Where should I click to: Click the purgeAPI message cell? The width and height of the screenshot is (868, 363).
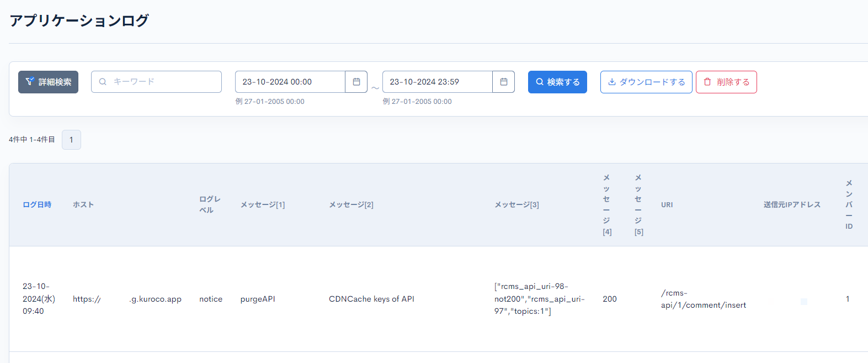click(258, 299)
